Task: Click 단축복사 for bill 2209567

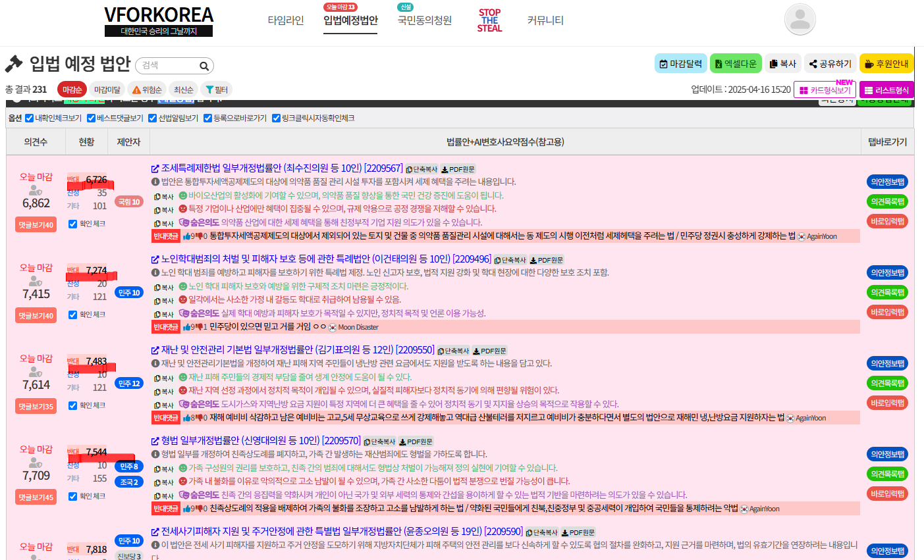Action: (x=421, y=169)
